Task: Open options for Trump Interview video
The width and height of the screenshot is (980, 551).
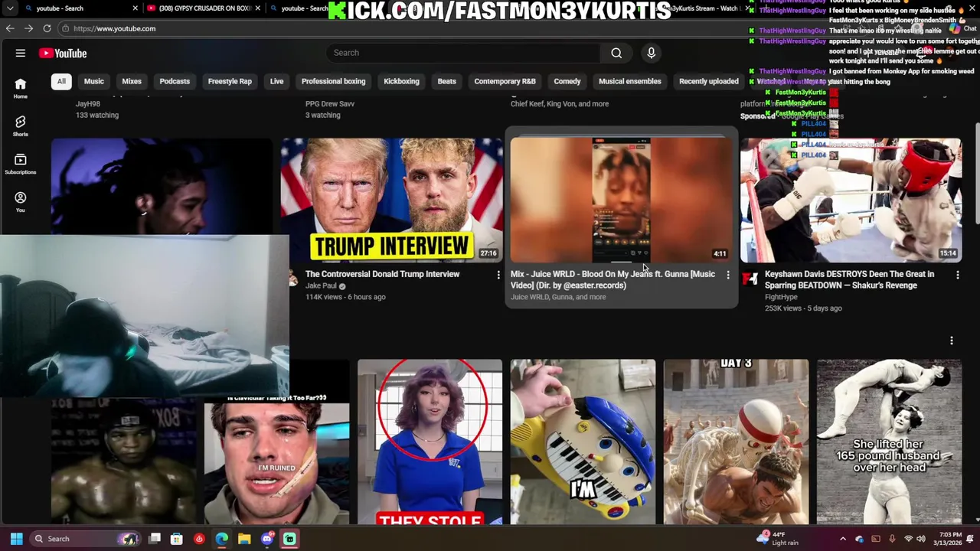Action: pos(498,275)
